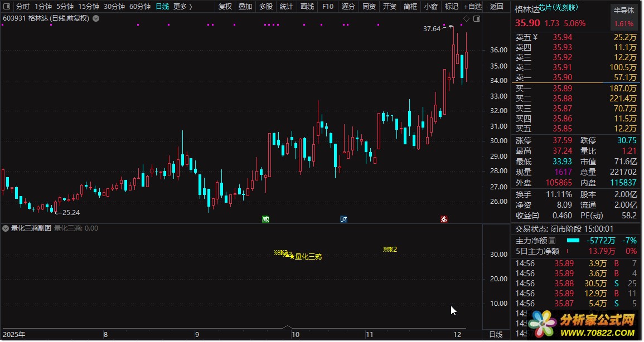Click the 主力净额 detail list icon

[553, 241]
